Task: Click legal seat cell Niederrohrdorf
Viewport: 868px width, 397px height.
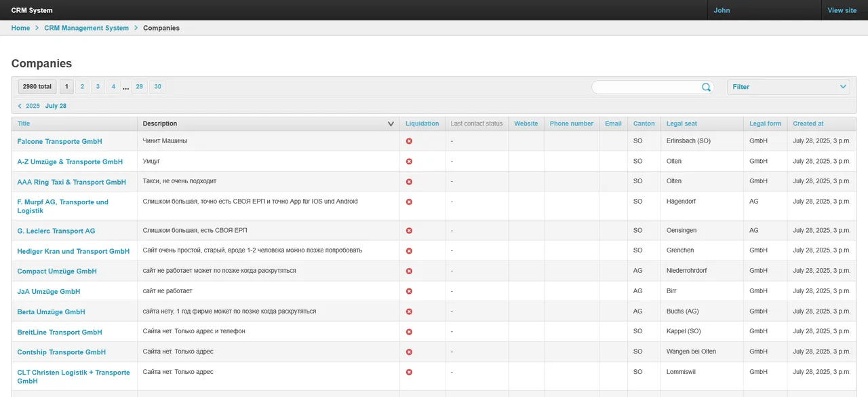Action: pyautogui.click(x=686, y=270)
